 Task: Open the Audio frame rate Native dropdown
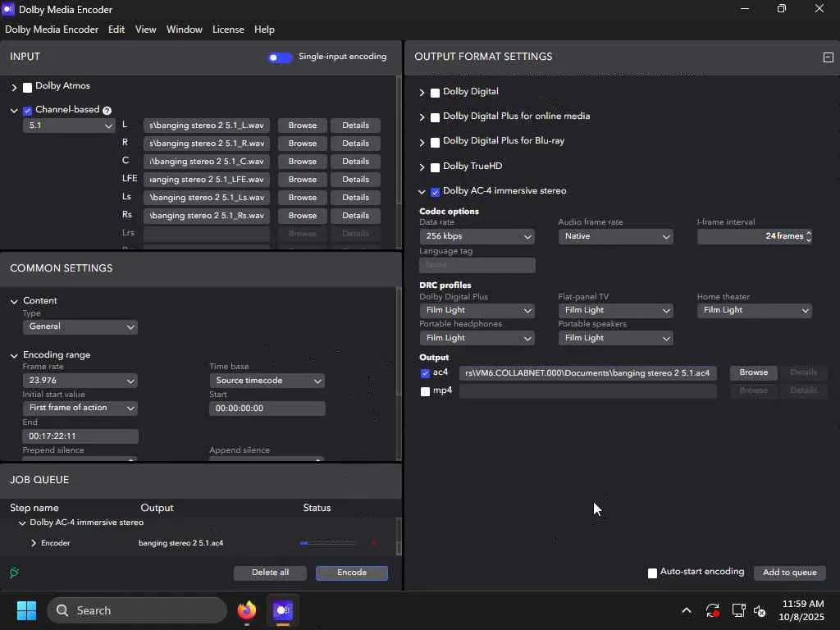[615, 236]
